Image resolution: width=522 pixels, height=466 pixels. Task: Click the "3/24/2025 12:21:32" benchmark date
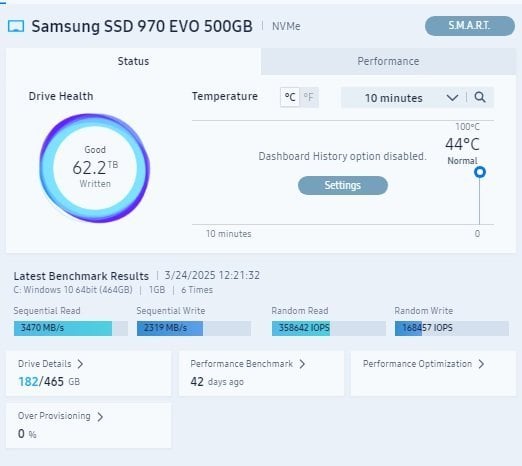click(212, 275)
